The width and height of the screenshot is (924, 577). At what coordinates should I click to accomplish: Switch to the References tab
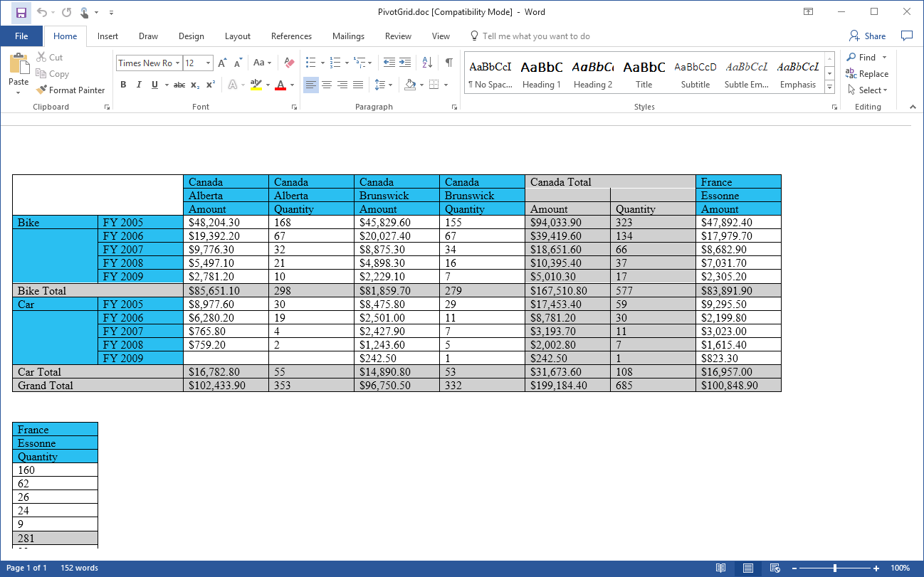coord(291,36)
